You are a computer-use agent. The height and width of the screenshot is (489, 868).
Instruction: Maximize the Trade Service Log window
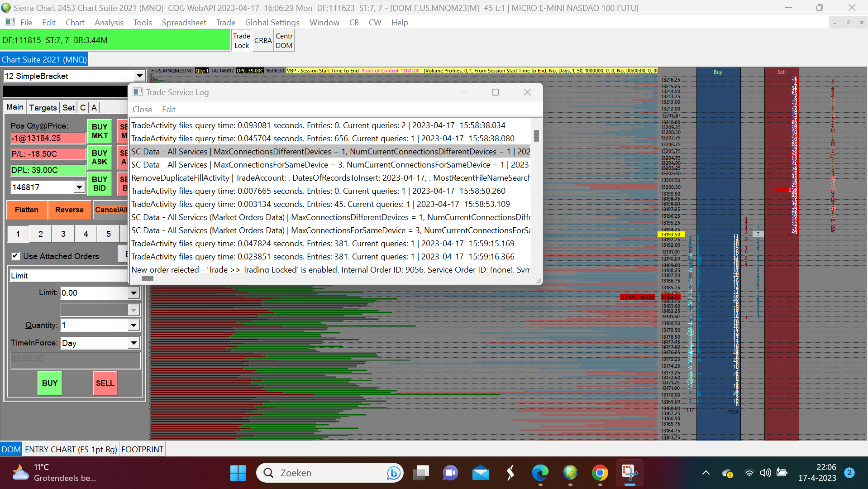coord(496,92)
